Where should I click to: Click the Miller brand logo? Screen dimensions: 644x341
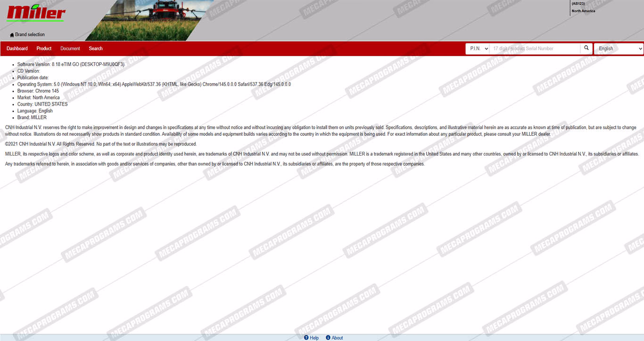click(36, 13)
